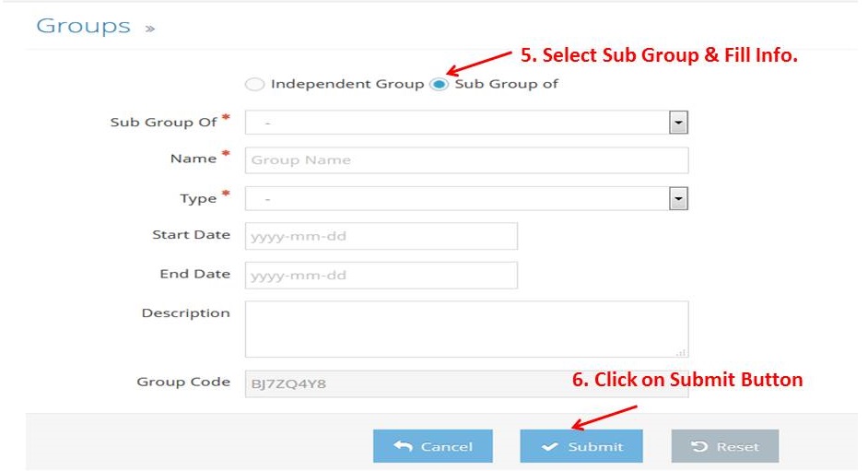
Task: Click the back-arrow icon on Cancel
Action: point(403,446)
